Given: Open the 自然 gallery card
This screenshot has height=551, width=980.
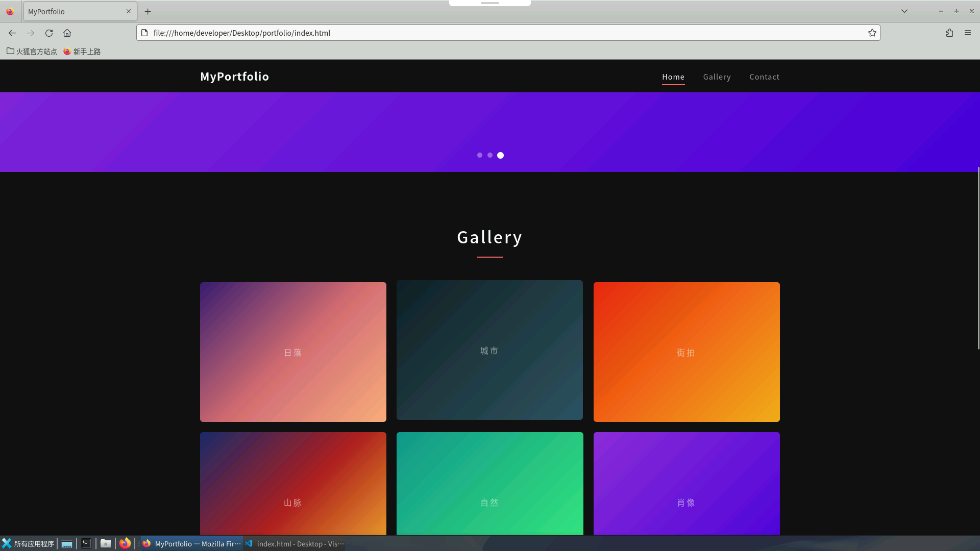Looking at the screenshot, I should tap(489, 484).
